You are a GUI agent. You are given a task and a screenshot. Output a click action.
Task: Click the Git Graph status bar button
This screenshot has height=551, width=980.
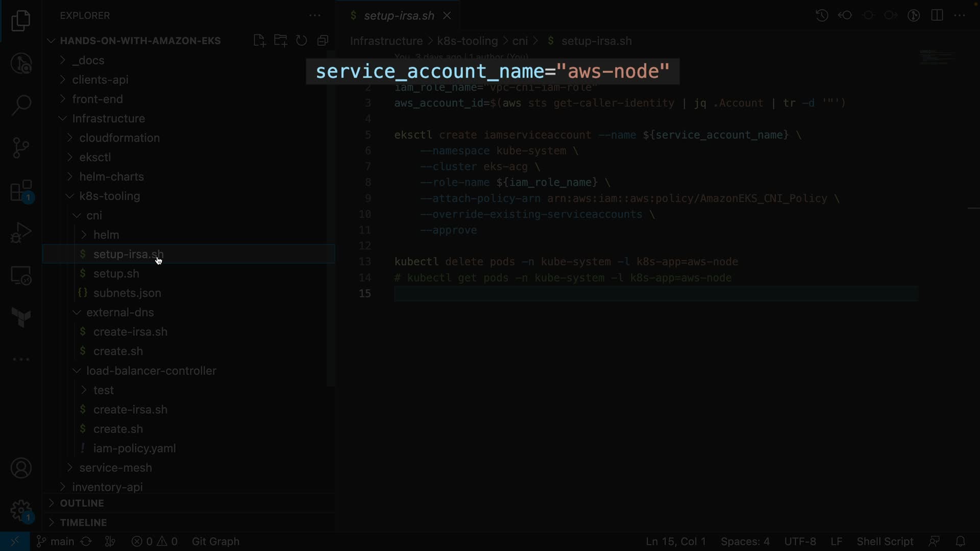click(x=215, y=541)
